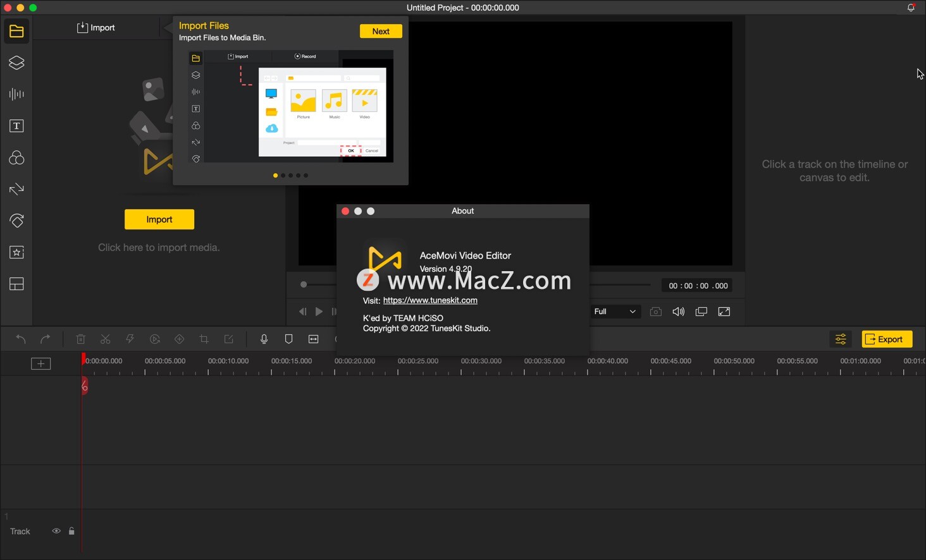Viewport: 926px width, 560px height.
Task: Click the Undo arrow in timeline toolbar
Action: 21,339
